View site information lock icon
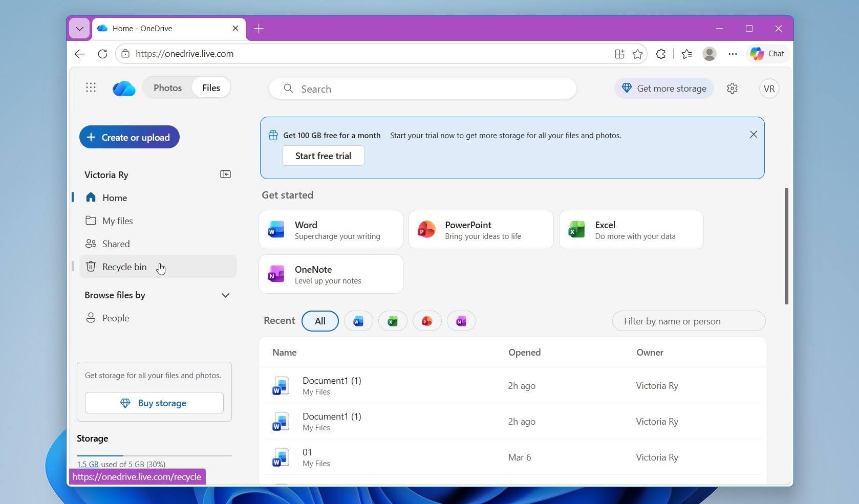This screenshot has width=859, height=504. tap(125, 54)
